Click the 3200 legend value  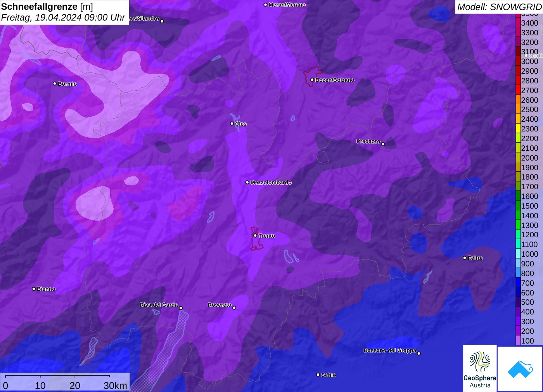click(x=529, y=42)
